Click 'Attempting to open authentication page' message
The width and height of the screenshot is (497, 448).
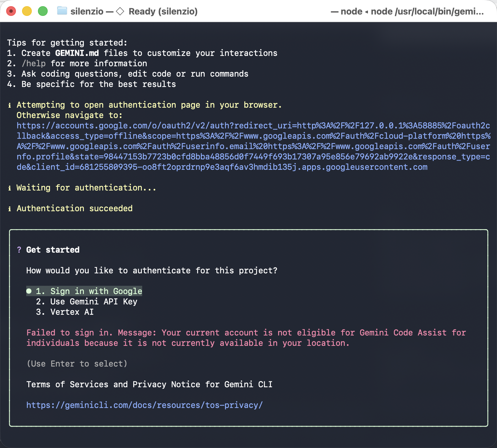(x=149, y=105)
